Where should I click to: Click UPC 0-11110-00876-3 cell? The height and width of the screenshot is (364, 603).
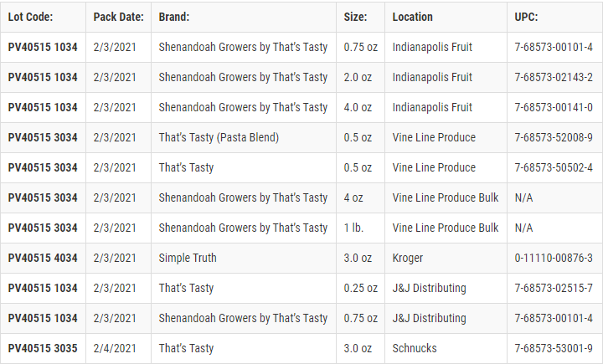(x=554, y=258)
